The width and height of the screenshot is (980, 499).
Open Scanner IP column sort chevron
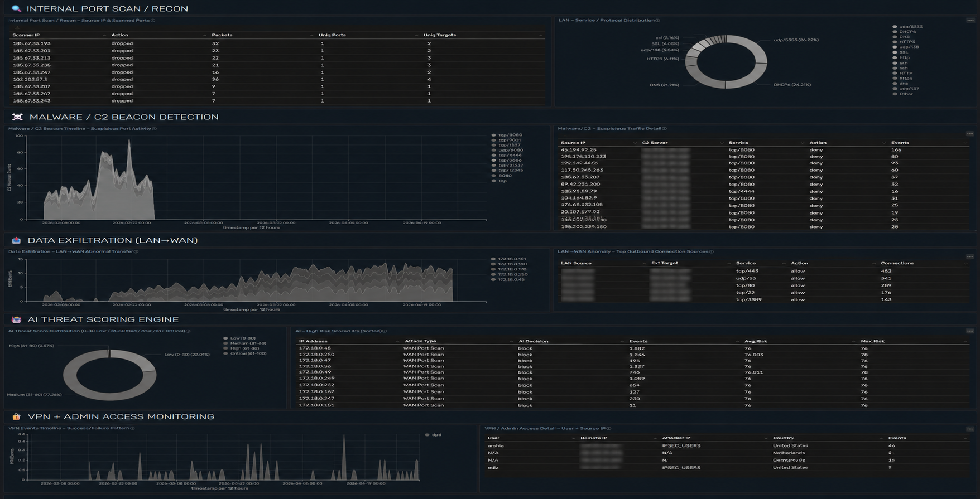(x=104, y=35)
